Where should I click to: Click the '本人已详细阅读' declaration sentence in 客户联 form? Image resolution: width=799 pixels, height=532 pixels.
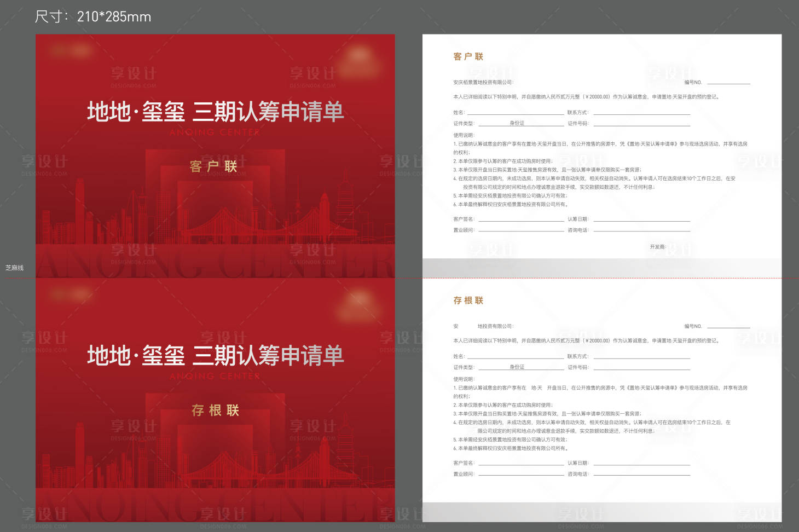pos(587,97)
